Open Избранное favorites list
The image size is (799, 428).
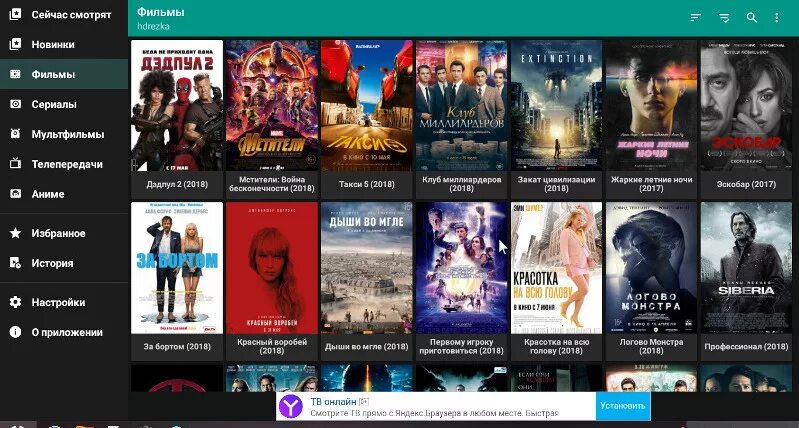[x=64, y=233]
